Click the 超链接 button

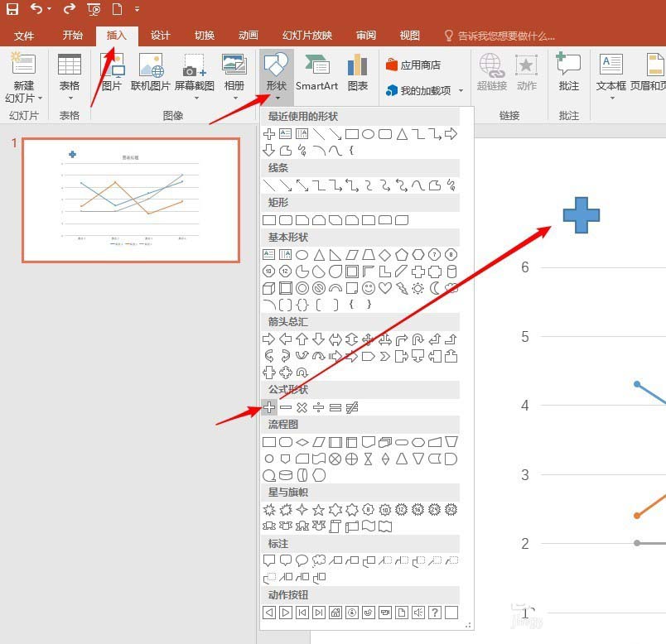click(x=492, y=72)
